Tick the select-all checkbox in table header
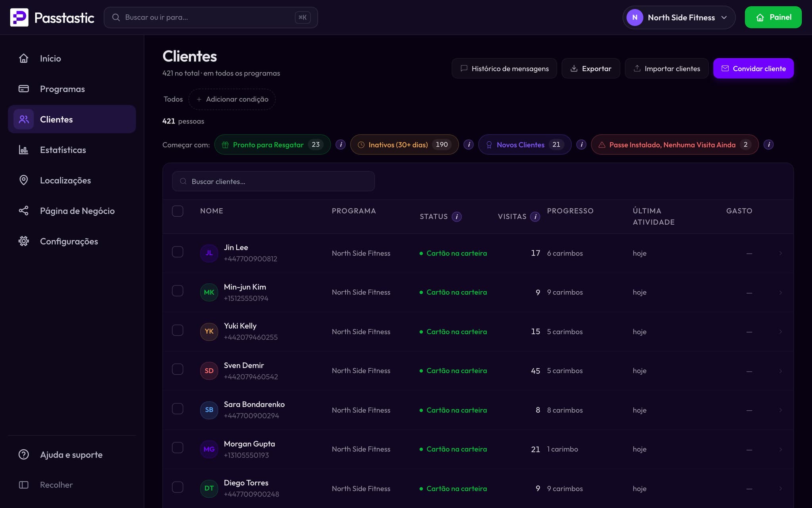Screen dimensions: 812x508 click(178, 211)
